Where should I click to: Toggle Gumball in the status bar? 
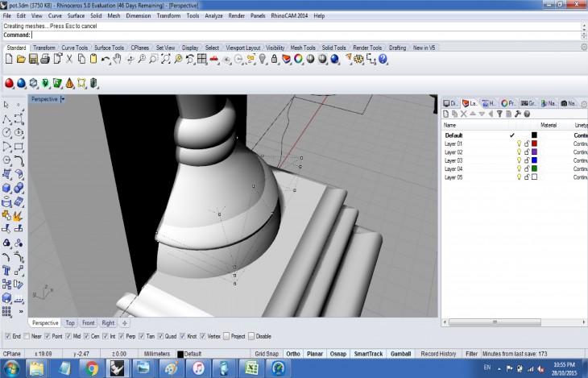[x=400, y=354]
